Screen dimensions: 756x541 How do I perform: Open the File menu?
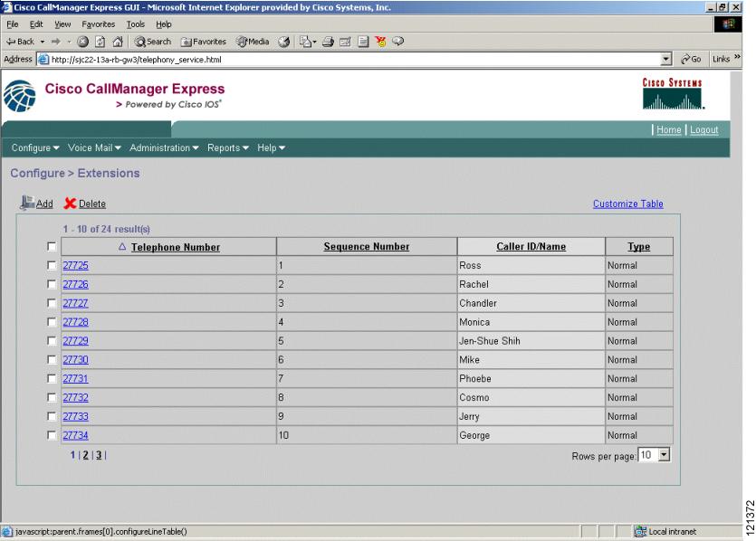(x=12, y=24)
